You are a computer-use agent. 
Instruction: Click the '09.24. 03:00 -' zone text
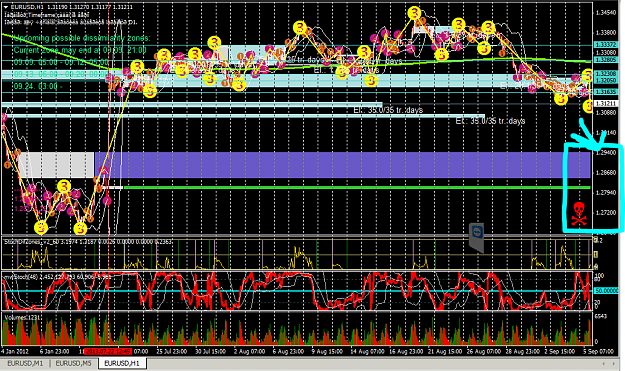point(38,86)
